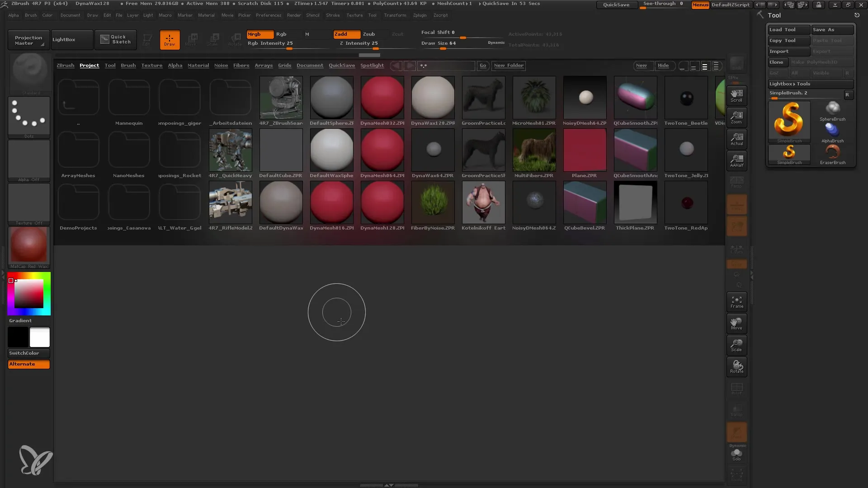This screenshot has height=488, width=868.
Task: Click the Hide button in LightBox
Action: [x=663, y=66]
